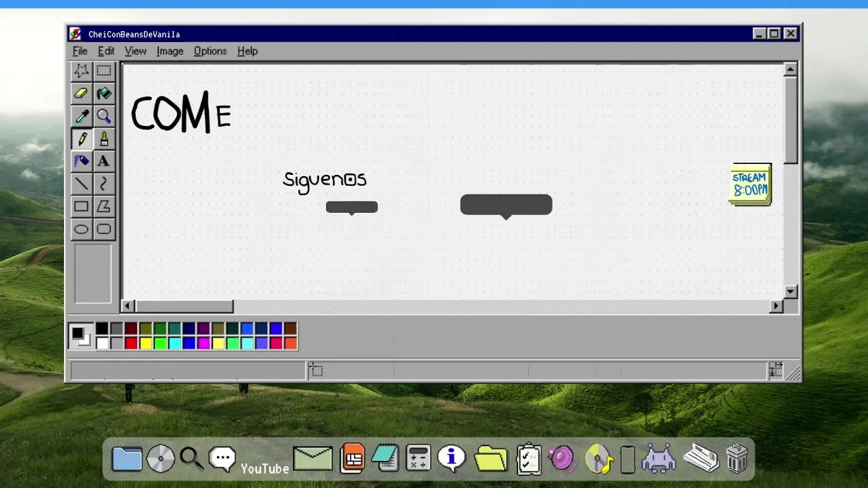Image resolution: width=868 pixels, height=488 pixels.
Task: Choose the bright red palette swatch
Action: click(x=131, y=343)
